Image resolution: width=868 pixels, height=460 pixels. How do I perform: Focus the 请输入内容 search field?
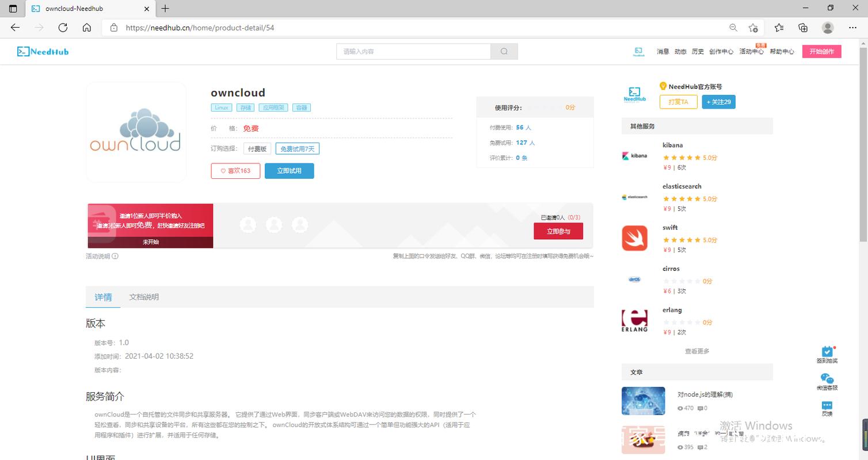(x=414, y=51)
